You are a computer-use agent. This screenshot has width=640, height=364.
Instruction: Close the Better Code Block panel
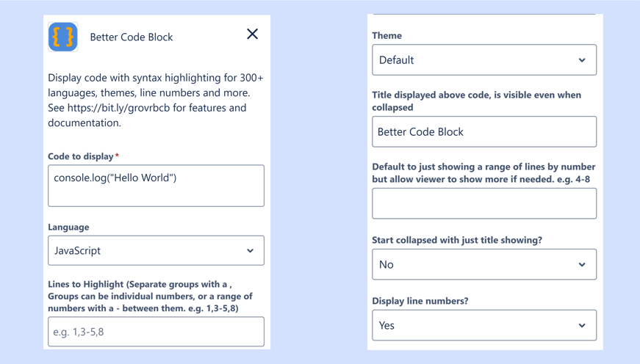pos(252,34)
